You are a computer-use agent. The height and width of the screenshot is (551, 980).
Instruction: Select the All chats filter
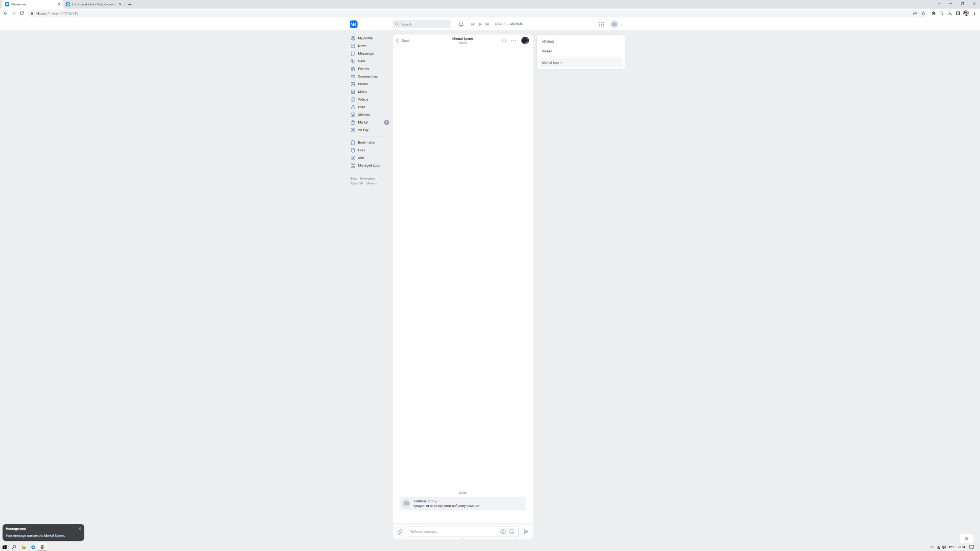548,41
